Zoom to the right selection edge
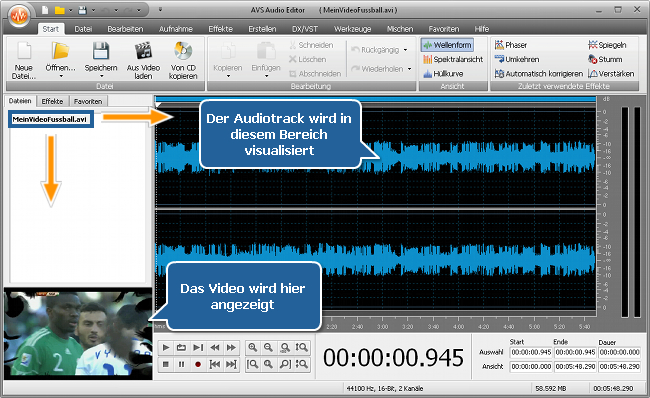Screen dimensions: 650x398 click(285, 364)
